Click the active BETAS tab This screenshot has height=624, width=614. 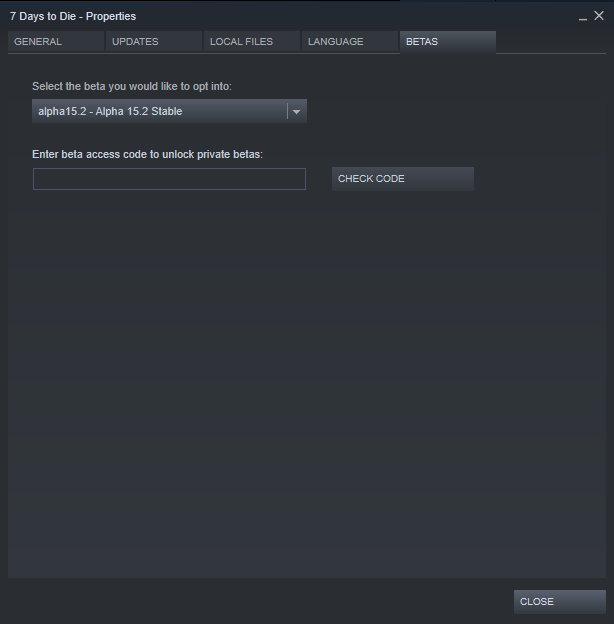click(448, 41)
